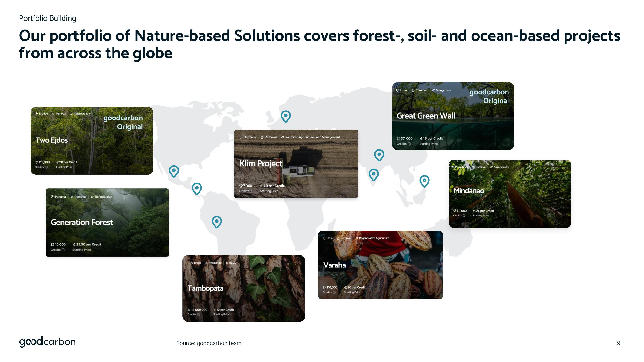Click credits info icon on Two Ejdos card
This screenshot has height=362, width=644.
click(x=46, y=167)
